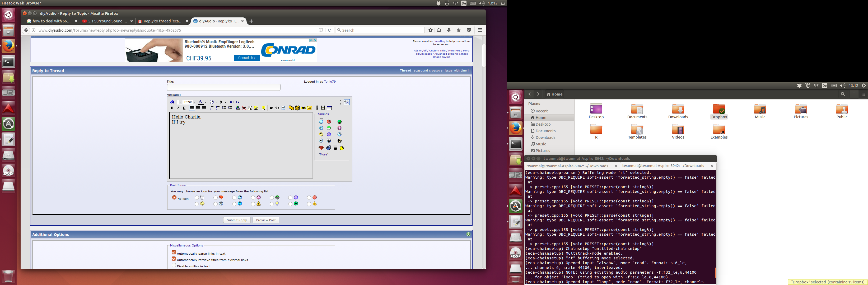Apply the current text color (A swatch)
Image resolution: width=868 pixels, height=285 pixels.
click(201, 102)
